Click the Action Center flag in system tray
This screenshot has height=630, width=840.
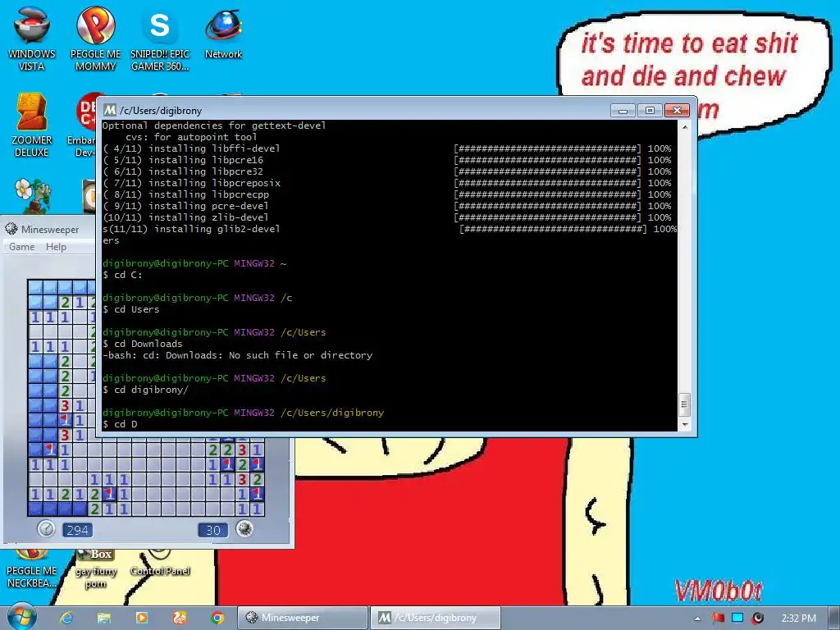(x=718, y=618)
